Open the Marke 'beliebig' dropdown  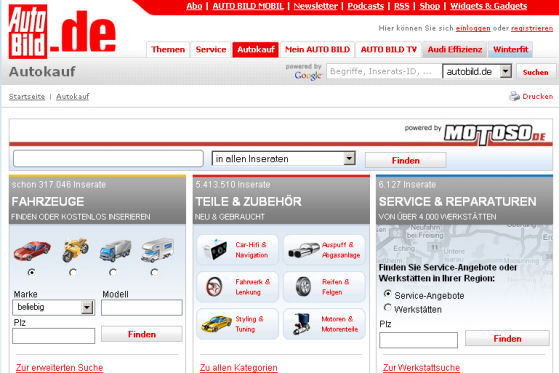(x=53, y=307)
